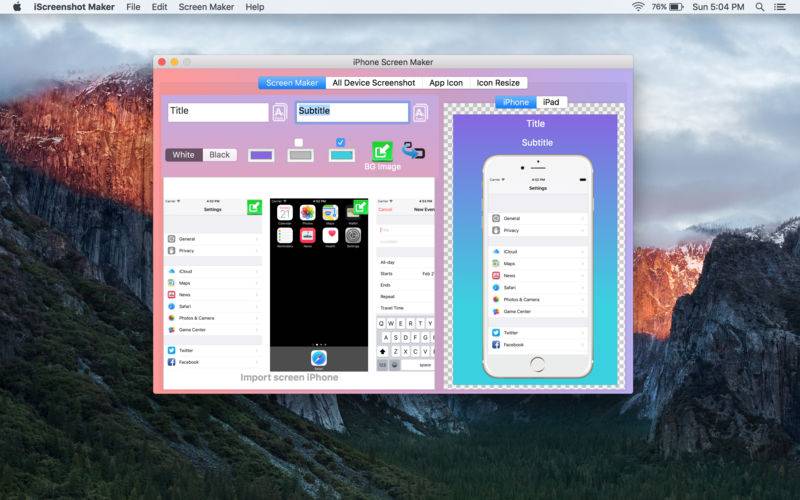Click green import icon on home screen screenshot
The width and height of the screenshot is (800, 500).
(x=361, y=207)
